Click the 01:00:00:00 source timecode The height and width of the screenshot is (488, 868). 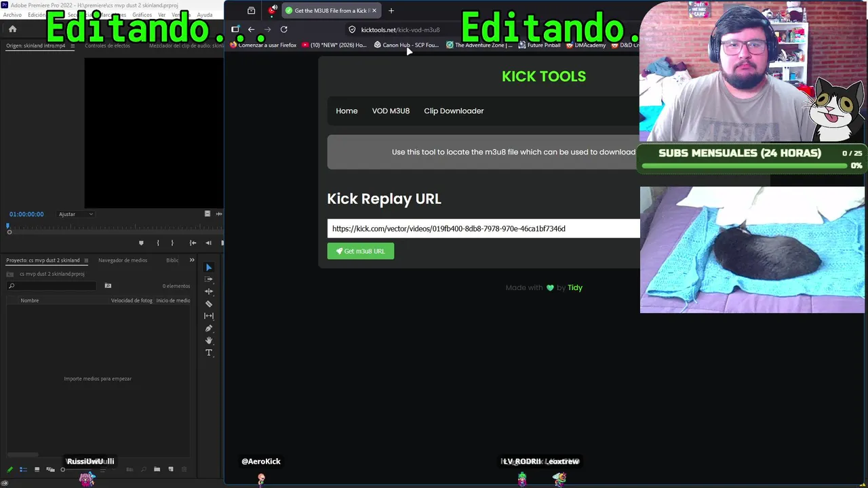pos(26,214)
